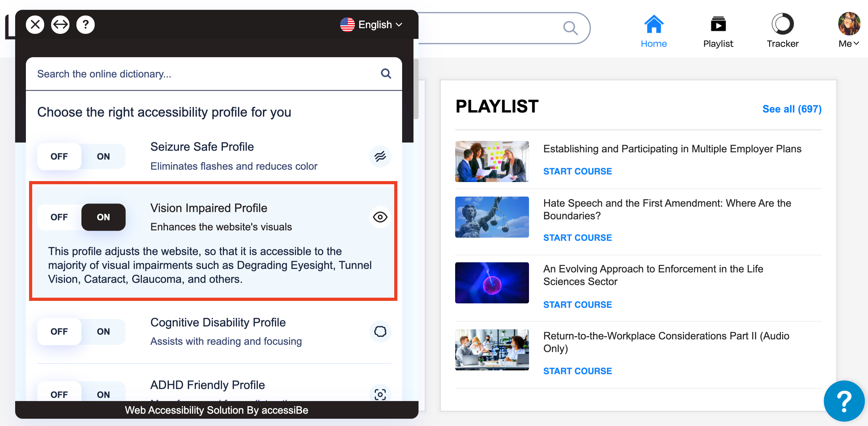868x426 pixels.
Task: Switch Vision Impaired Profile to OFF
Action: coord(59,217)
